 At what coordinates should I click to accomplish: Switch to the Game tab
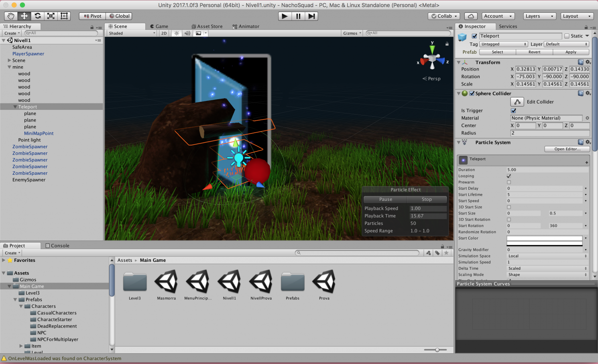coord(161,26)
